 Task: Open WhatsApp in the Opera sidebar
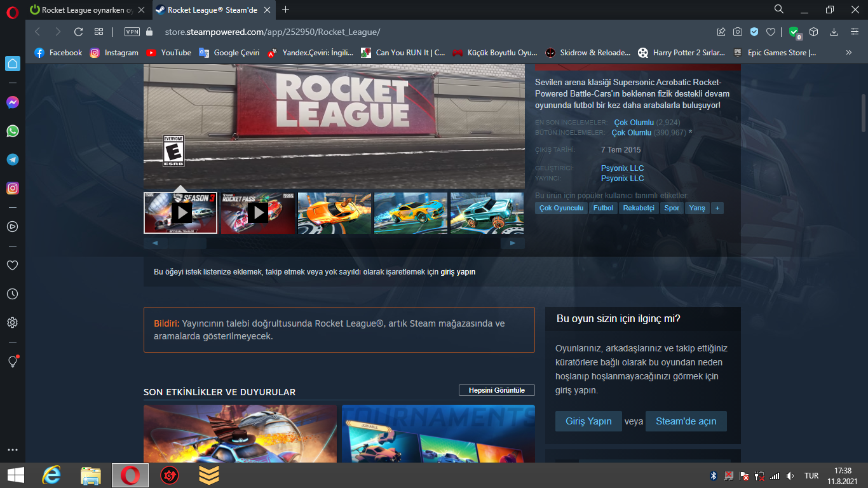pyautogui.click(x=12, y=131)
